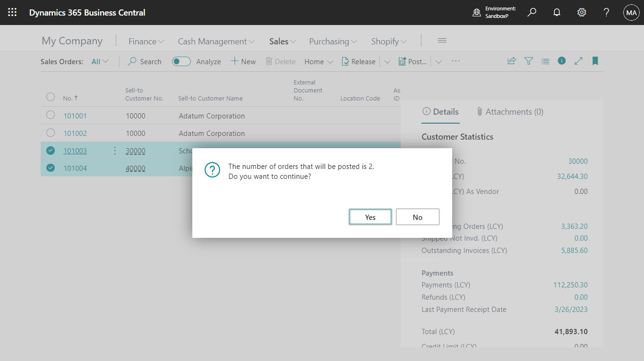Open the app launcher waffle menu
Image resolution: width=644 pixels, height=361 pixels.
(12, 12)
